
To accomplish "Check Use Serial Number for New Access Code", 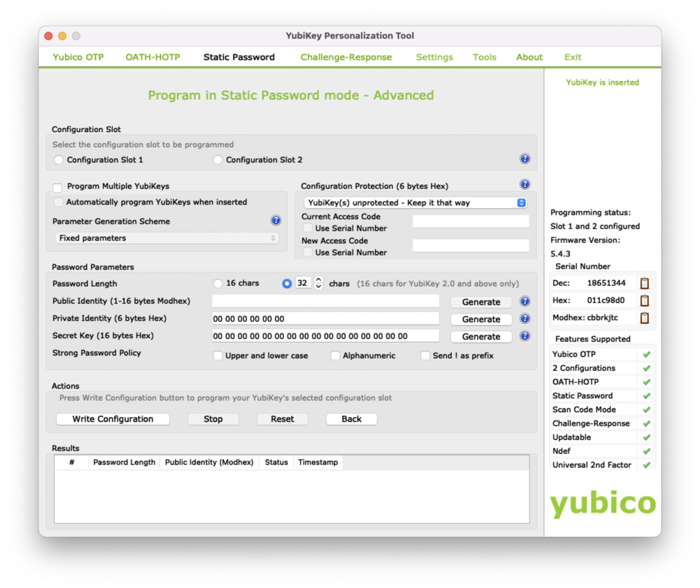I will pos(308,252).
